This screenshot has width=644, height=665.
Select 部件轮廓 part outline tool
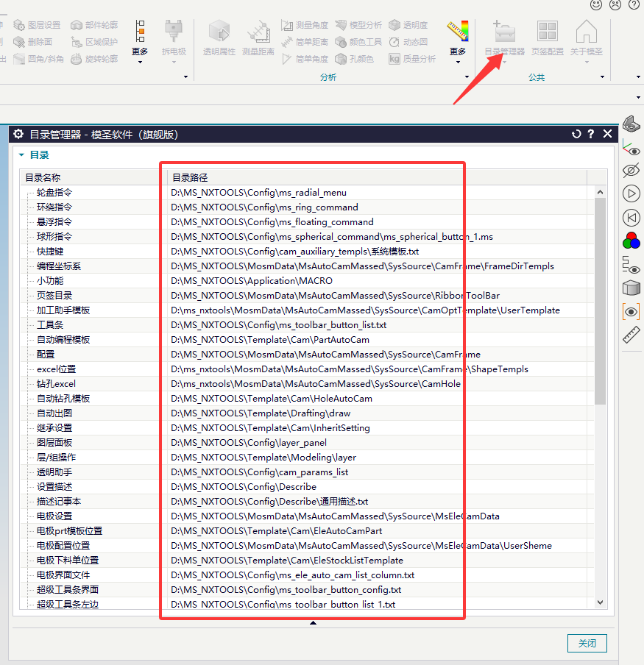click(94, 26)
